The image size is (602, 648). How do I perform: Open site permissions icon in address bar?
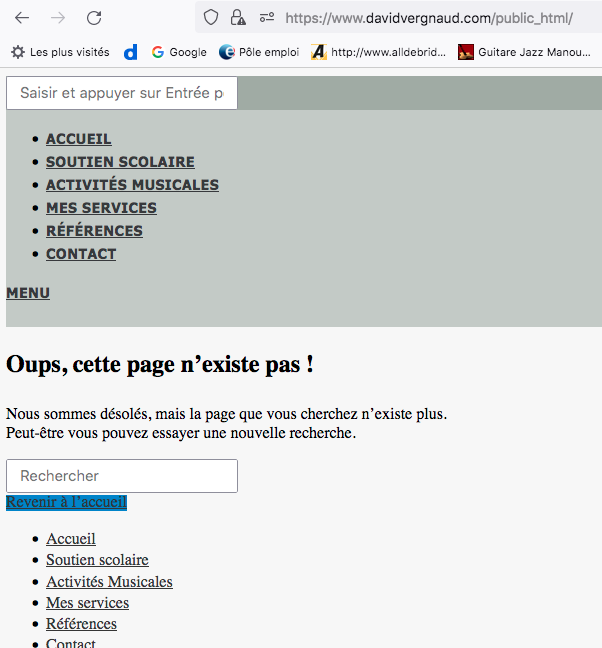tap(266, 18)
